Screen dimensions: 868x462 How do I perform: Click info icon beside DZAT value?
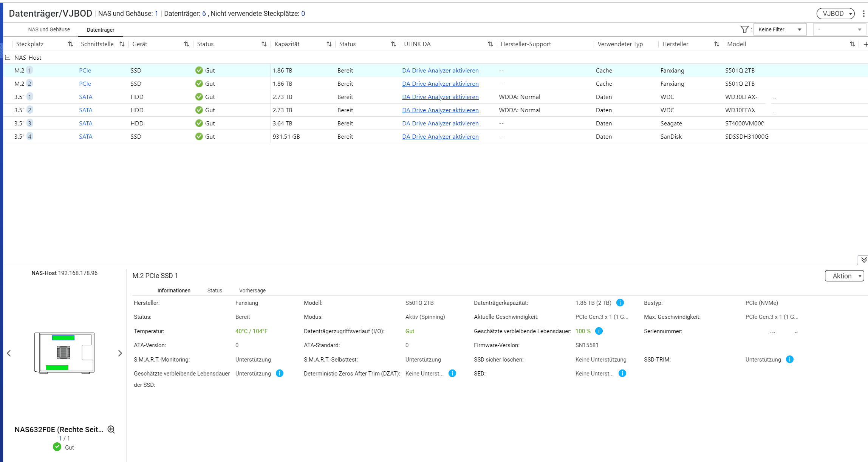452,373
